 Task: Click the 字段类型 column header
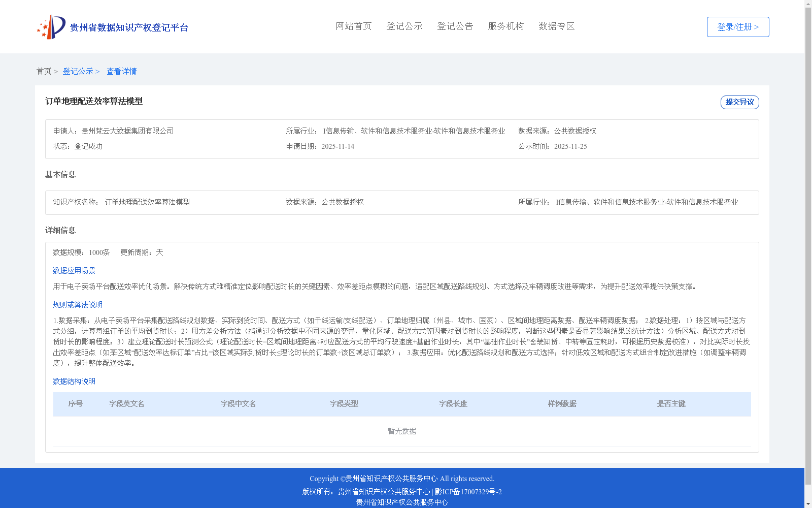click(x=344, y=404)
